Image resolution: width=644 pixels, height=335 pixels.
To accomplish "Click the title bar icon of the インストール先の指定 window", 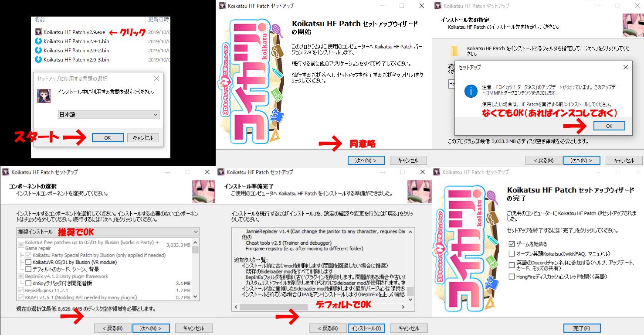I will [x=437, y=6].
